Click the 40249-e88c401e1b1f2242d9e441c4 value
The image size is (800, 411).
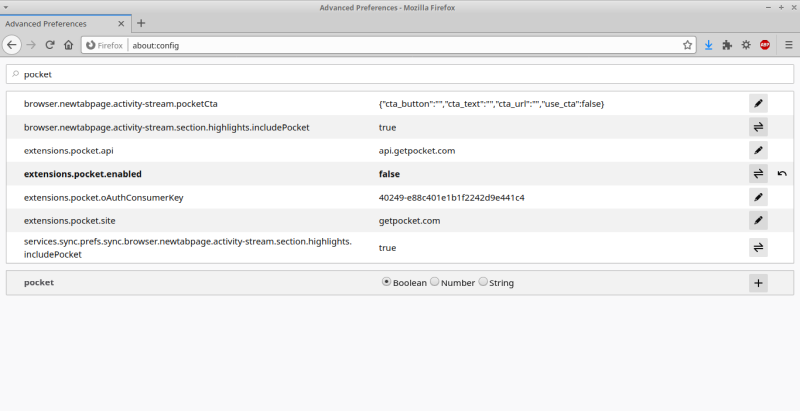[452, 197]
